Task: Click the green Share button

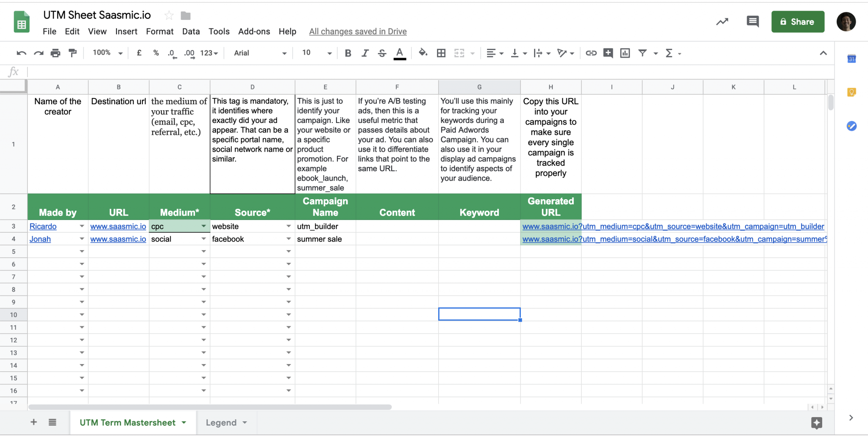Action: 797,22
